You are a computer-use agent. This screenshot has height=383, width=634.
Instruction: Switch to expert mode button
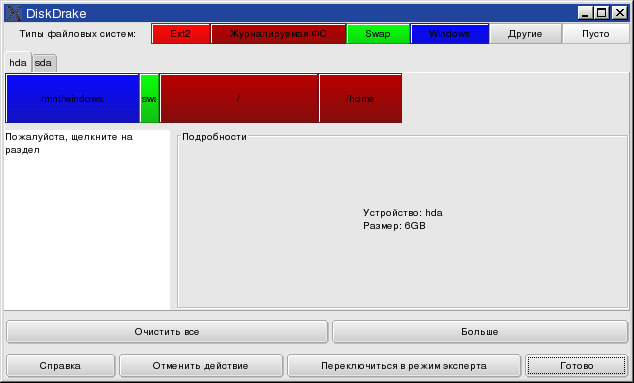pos(404,366)
